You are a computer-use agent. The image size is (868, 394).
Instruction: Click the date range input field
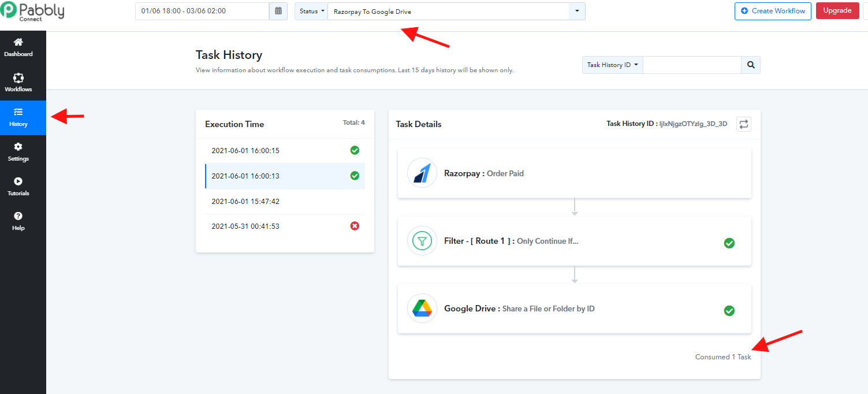tap(202, 11)
